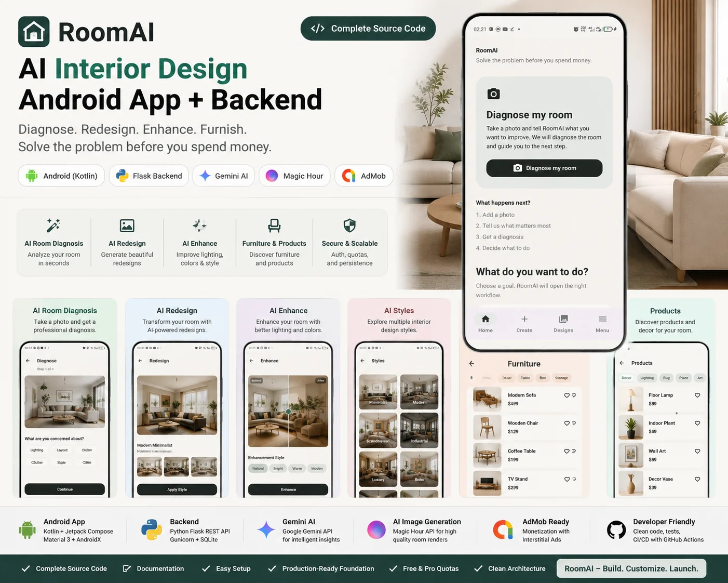Tap Apply Style on the Redesign screen
728x583 pixels.
click(177, 489)
